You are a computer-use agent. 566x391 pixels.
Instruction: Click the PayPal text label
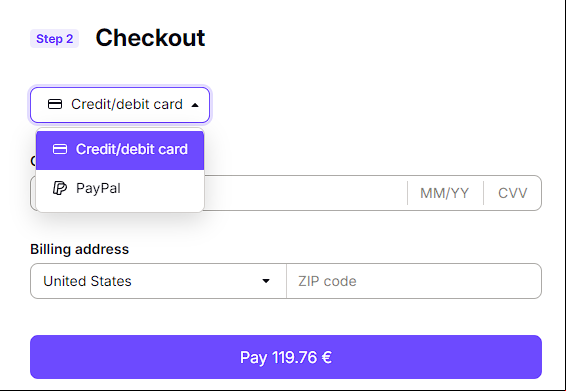98,188
